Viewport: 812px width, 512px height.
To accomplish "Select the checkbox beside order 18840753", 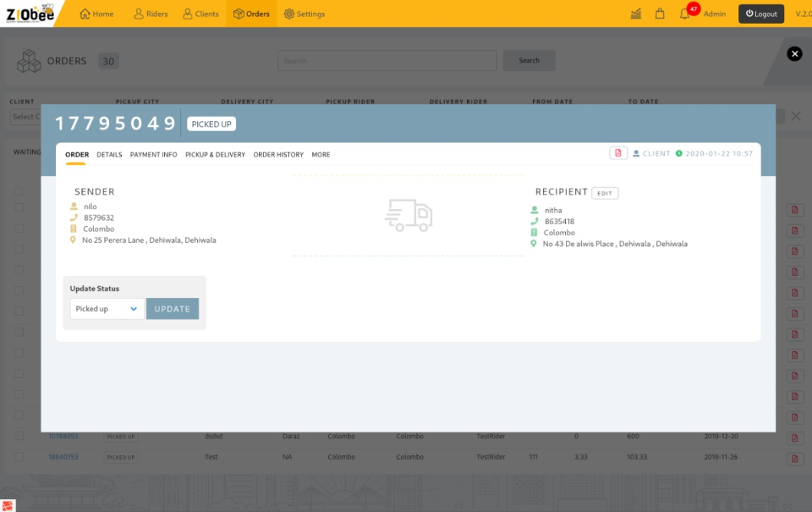I will click(x=18, y=457).
